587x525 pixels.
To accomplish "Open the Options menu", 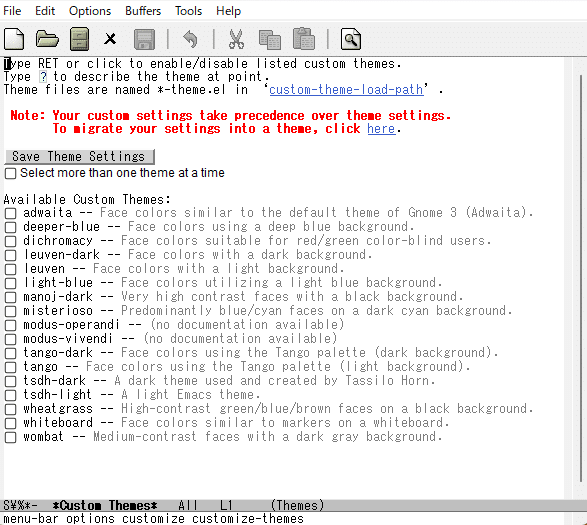I will (x=90, y=11).
